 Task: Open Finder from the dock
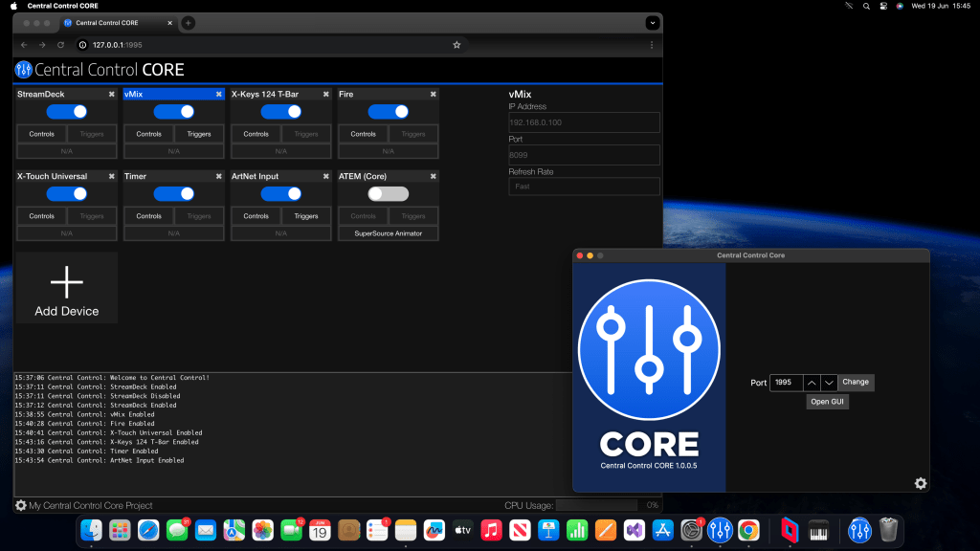91,530
